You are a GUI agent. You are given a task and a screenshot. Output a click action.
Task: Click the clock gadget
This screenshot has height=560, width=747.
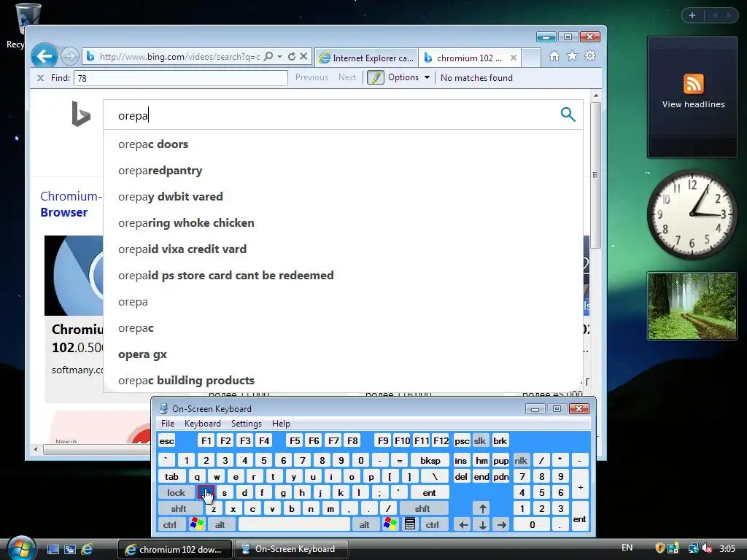[692, 214]
